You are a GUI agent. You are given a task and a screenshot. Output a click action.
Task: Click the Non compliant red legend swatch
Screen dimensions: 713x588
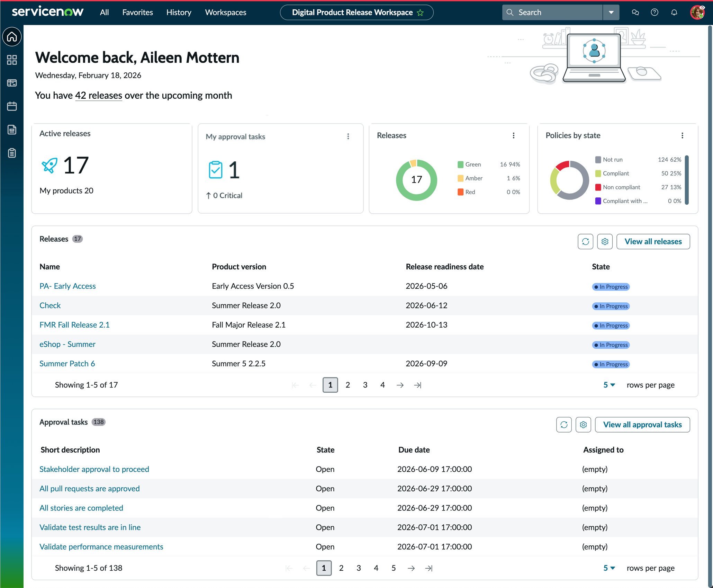tap(598, 187)
